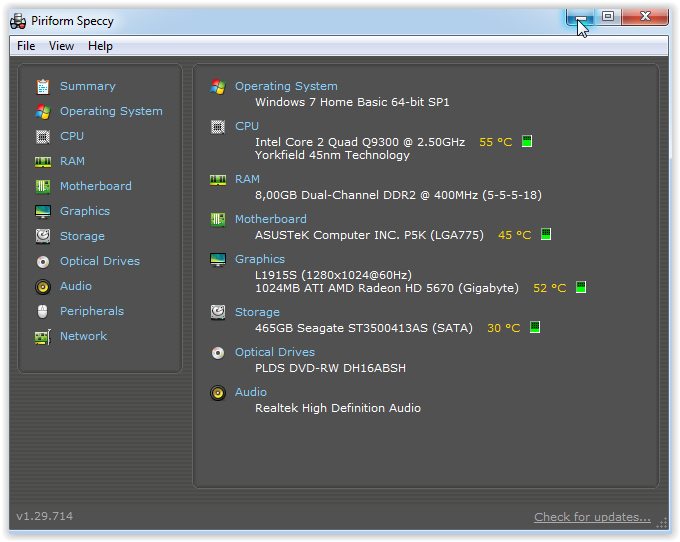Click the green temperature indicator next to 45 °C
Screen dimensions: 680x542
[x=546, y=234]
